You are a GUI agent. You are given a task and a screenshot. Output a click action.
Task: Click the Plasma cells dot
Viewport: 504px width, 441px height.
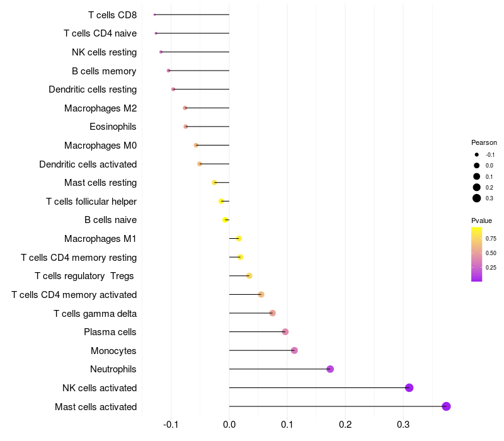tap(285, 332)
